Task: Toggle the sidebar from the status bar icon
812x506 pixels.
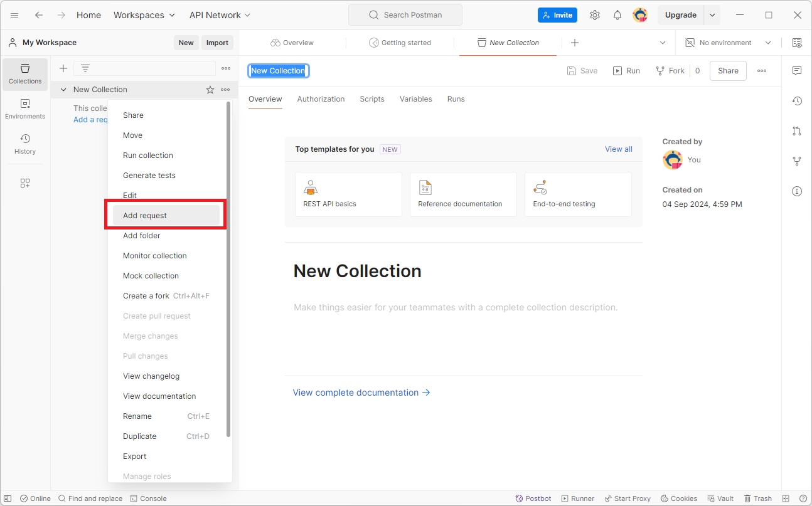Action: tap(8, 498)
